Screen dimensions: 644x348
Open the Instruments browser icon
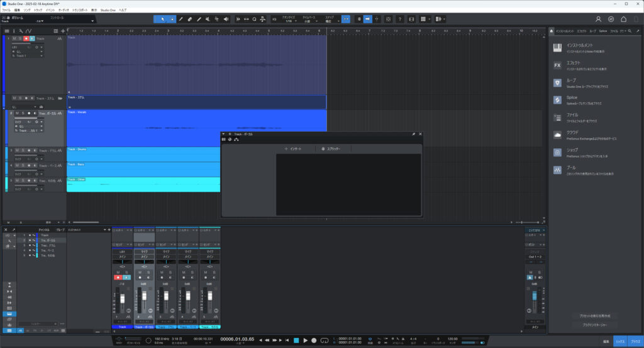click(557, 48)
